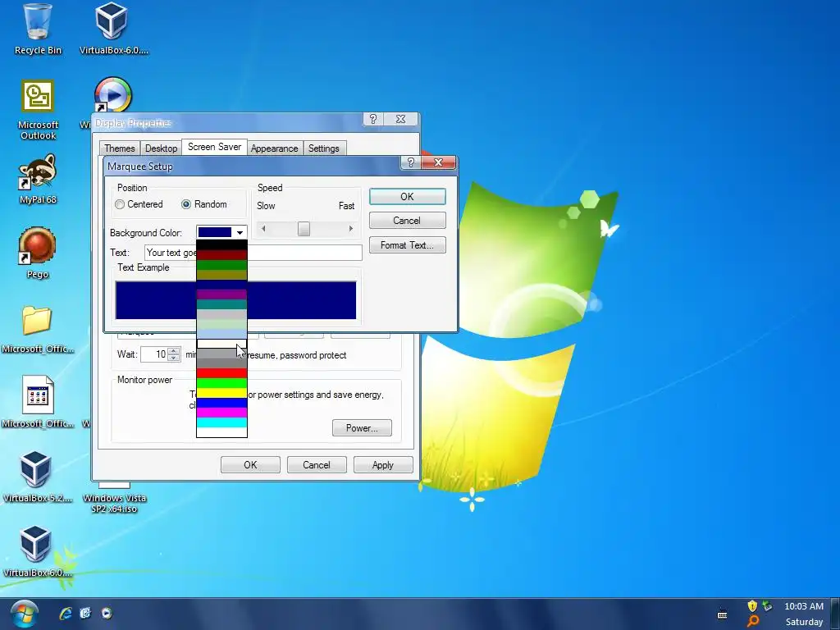Click the Speed slider thumb
840x630 pixels.
(x=304, y=229)
